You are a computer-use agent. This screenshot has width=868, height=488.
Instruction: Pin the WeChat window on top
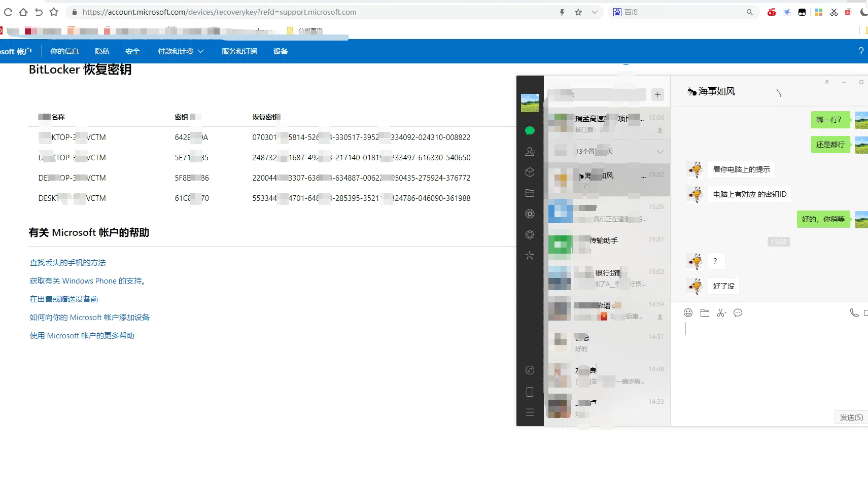[827, 82]
